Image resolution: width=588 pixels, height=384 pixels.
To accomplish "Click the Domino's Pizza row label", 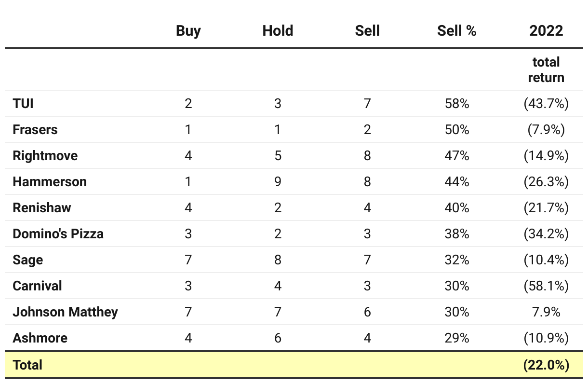I will 58,234.
